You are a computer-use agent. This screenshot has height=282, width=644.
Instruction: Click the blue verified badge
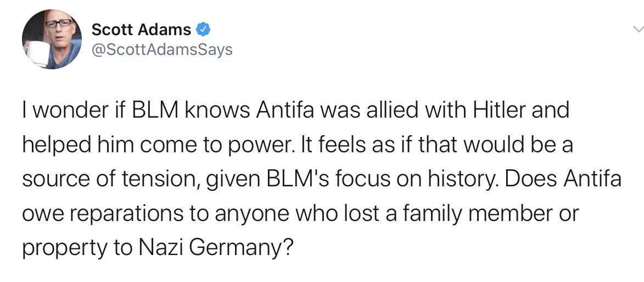pyautogui.click(x=202, y=29)
